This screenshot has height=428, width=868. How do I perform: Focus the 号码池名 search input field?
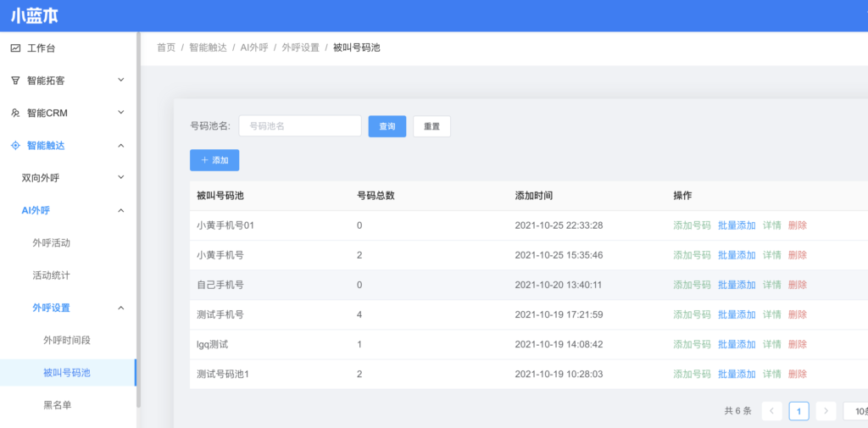[x=300, y=126]
